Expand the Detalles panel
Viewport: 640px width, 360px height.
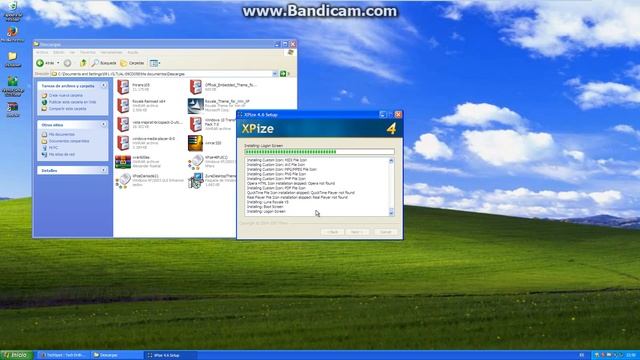point(104,170)
